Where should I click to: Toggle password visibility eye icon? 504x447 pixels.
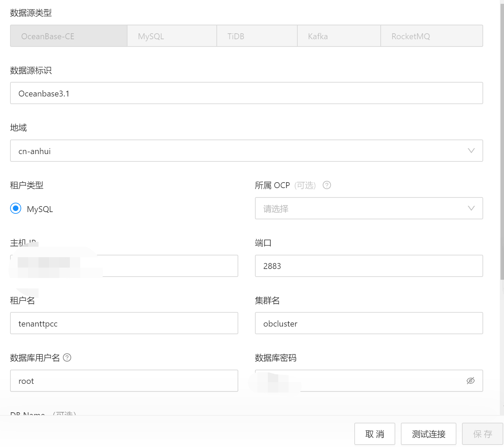[471, 381]
